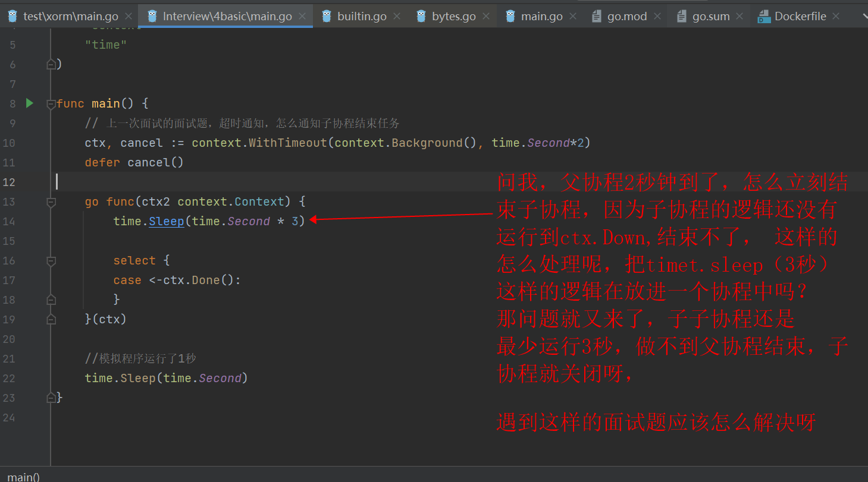Click the main() breadcrumb
Screen dimensions: 868x482
tap(23, 477)
